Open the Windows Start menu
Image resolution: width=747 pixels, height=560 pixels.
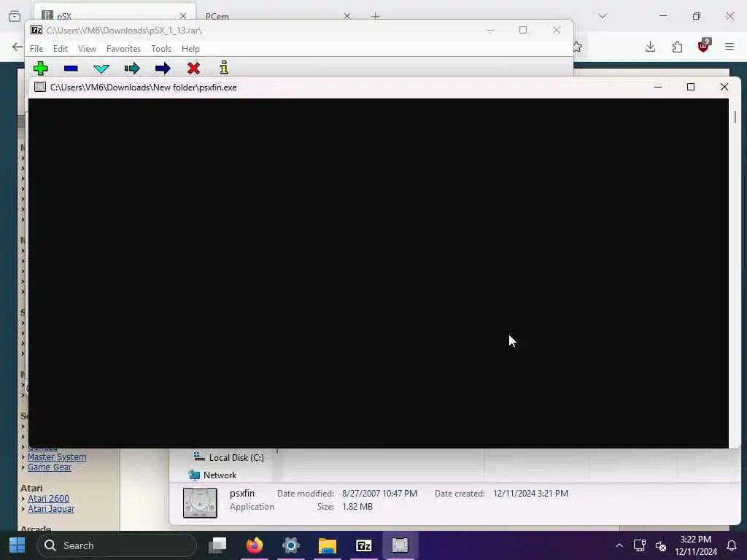[18, 545]
